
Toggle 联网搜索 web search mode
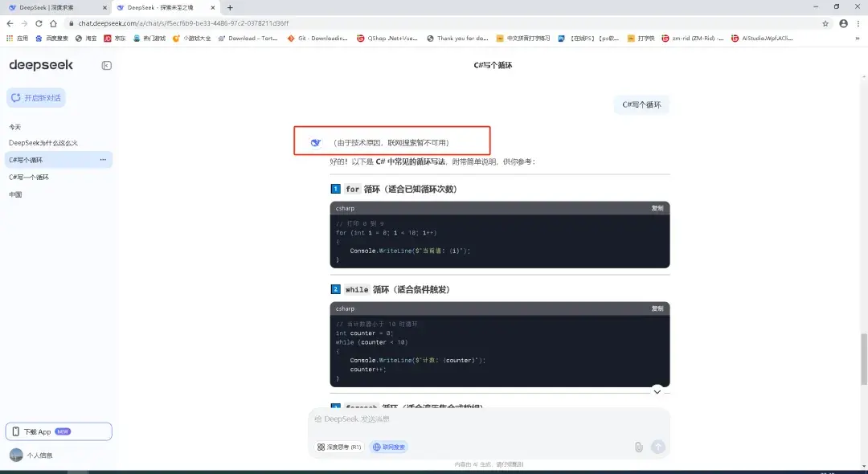(389, 447)
